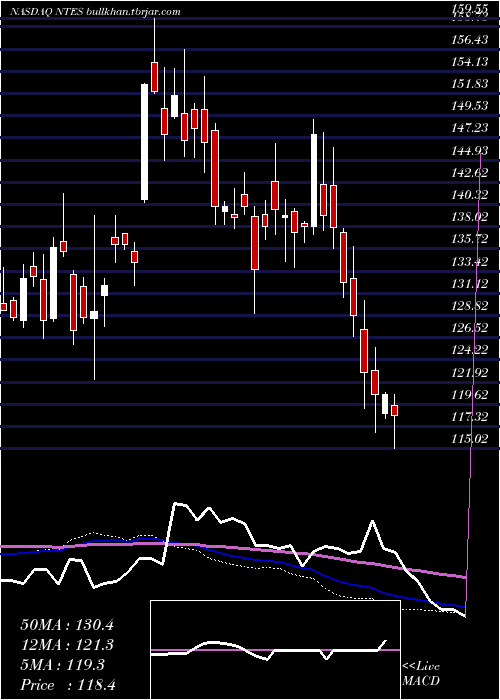Click the 156.43 price axis label

(x=470, y=40)
